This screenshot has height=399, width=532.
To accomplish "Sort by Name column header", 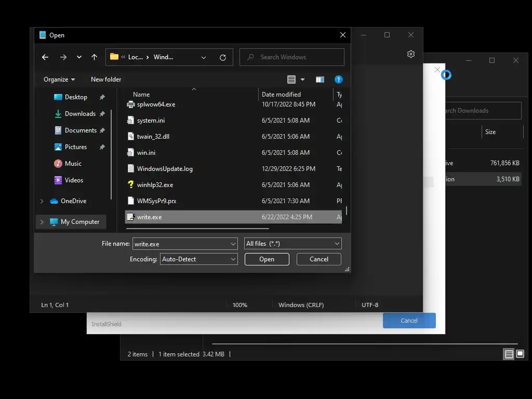I will point(141,95).
